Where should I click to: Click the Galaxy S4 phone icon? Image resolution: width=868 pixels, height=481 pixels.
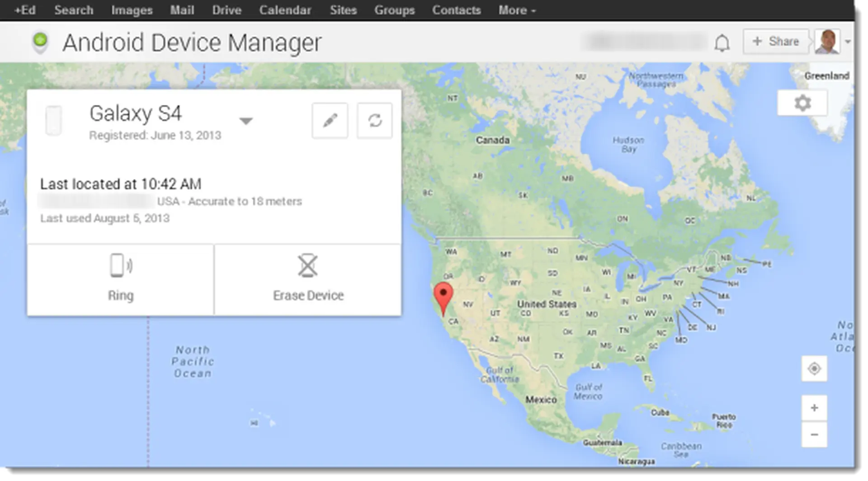click(54, 120)
